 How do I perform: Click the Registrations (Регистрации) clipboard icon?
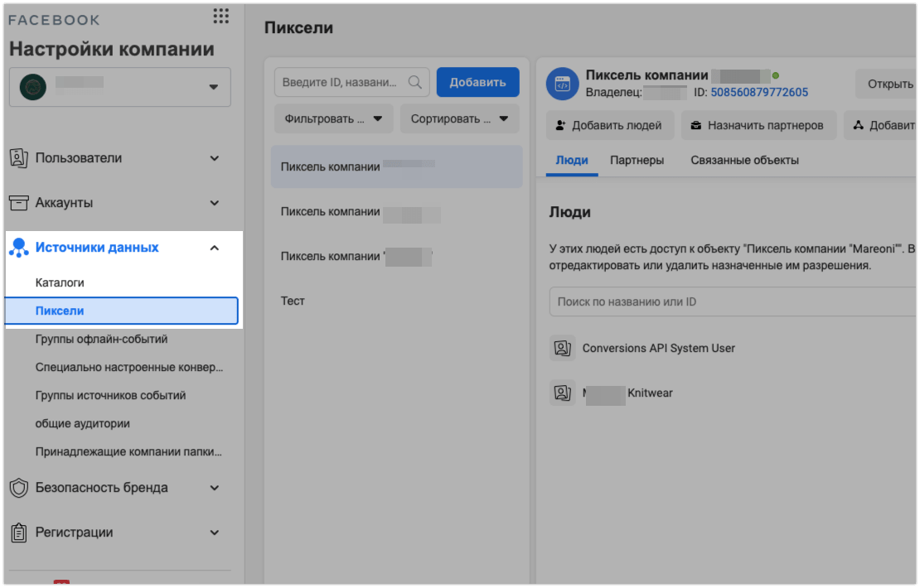coord(18,533)
